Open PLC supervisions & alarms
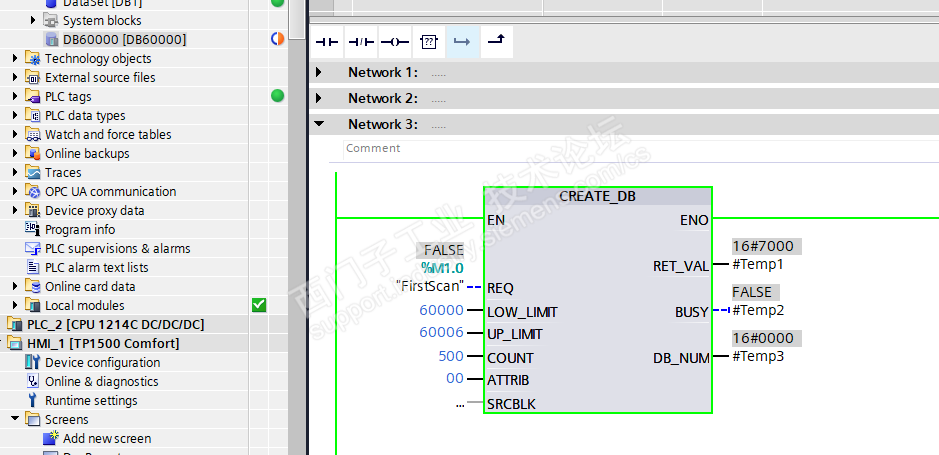The image size is (939, 455). click(x=117, y=248)
